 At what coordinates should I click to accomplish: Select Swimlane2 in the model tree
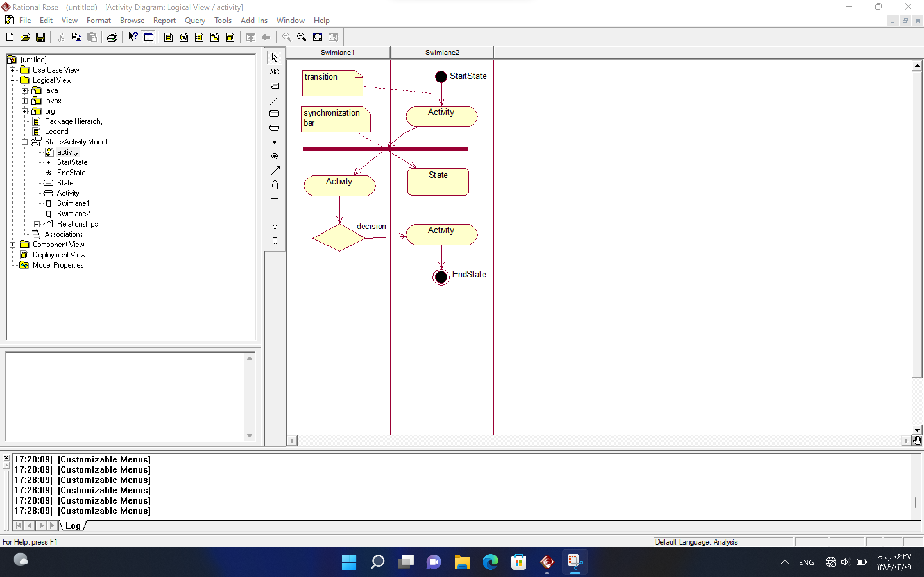(x=73, y=213)
